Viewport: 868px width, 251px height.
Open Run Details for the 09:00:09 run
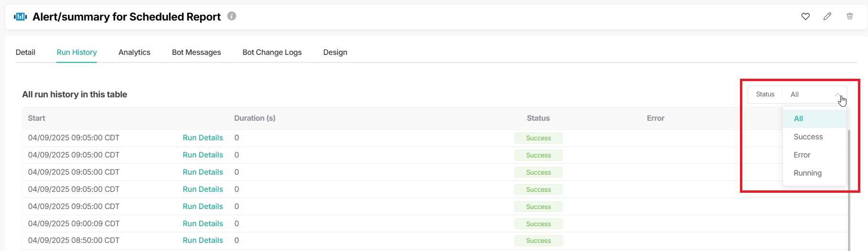[x=203, y=224]
